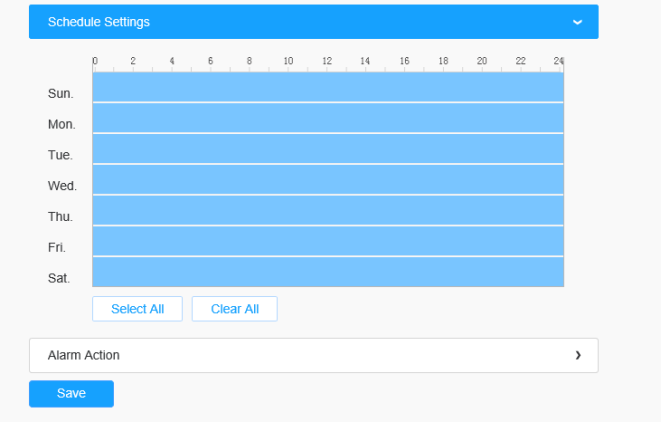This screenshot has width=661, height=422.
Task: Expand Alarm Action with the right arrow
Action: click(577, 355)
